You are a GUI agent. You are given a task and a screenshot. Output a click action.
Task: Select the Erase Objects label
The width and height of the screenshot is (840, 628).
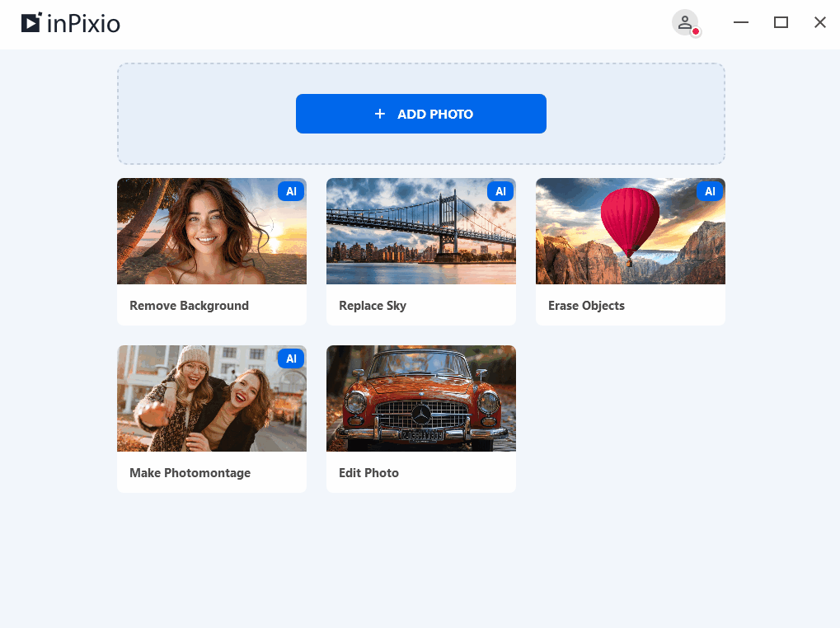coord(586,306)
